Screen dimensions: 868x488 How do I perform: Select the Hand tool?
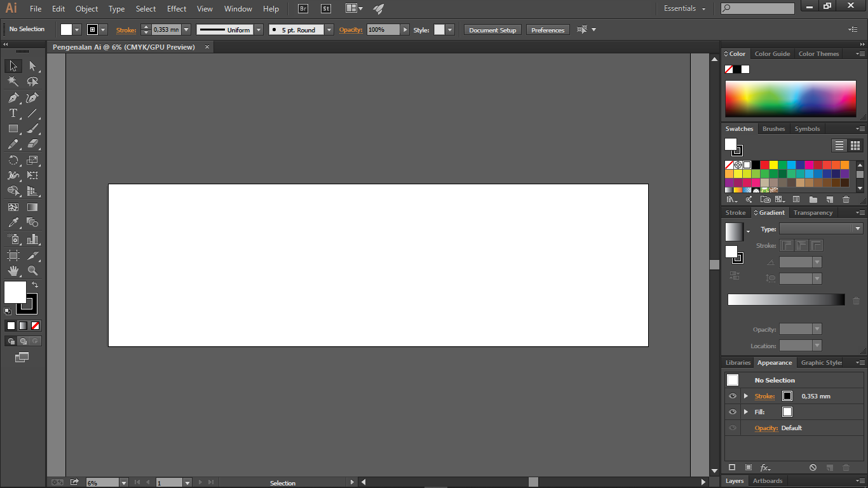(13, 271)
